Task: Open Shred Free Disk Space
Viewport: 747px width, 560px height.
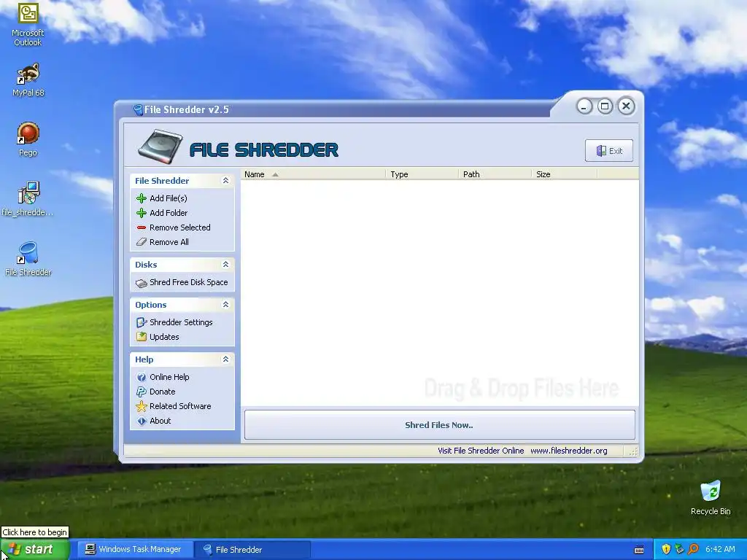Action: [189, 282]
